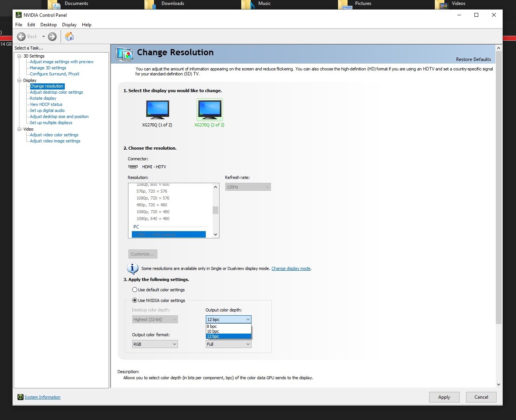Select the 2560 × 1440 (native) resolution

(x=169, y=235)
